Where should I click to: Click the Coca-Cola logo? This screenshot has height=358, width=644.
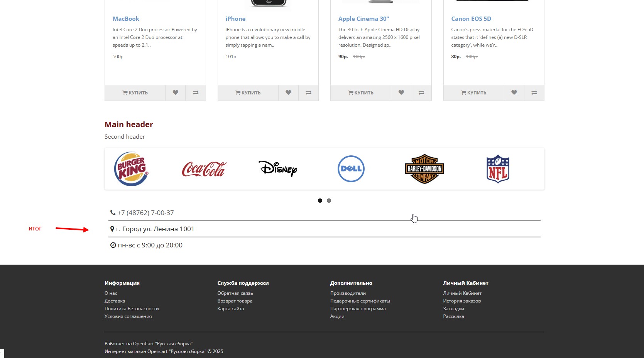pyautogui.click(x=205, y=169)
